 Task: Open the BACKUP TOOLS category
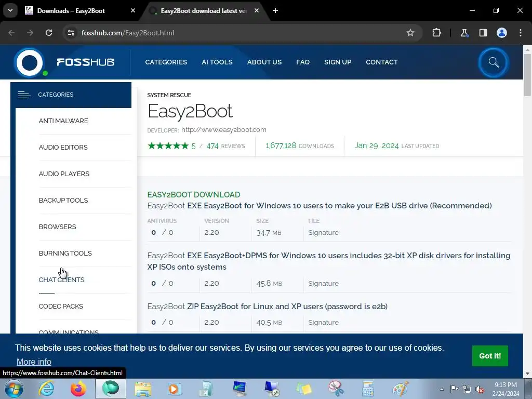63,200
